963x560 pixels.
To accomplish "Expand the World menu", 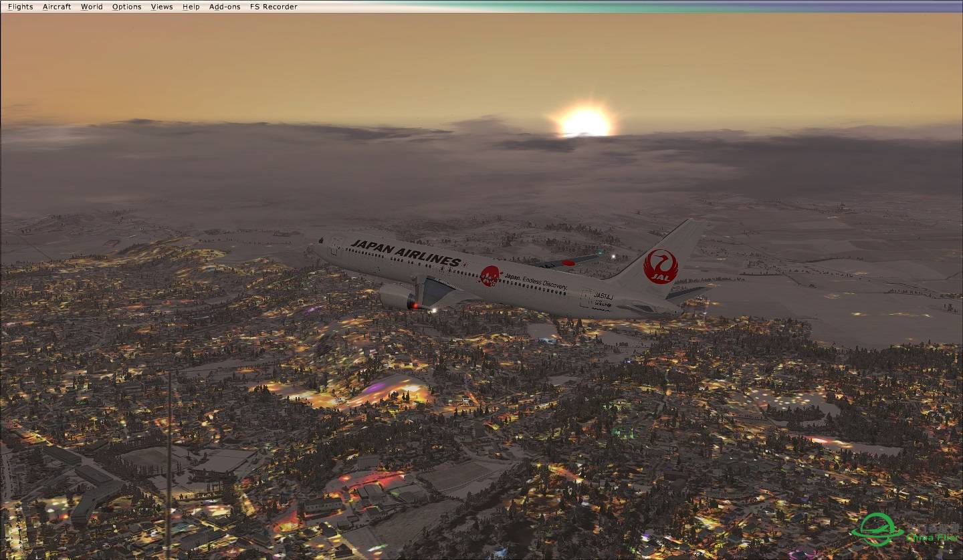I will tap(92, 7).
